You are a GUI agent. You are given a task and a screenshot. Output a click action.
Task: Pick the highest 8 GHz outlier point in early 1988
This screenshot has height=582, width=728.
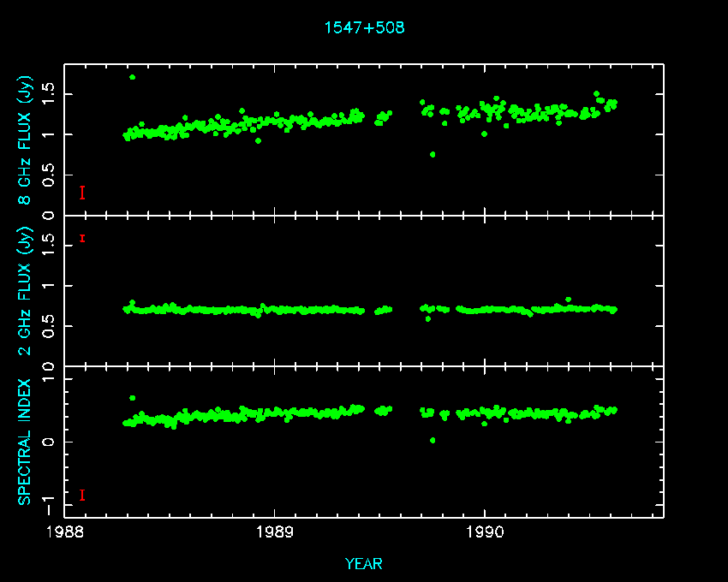tap(132, 77)
